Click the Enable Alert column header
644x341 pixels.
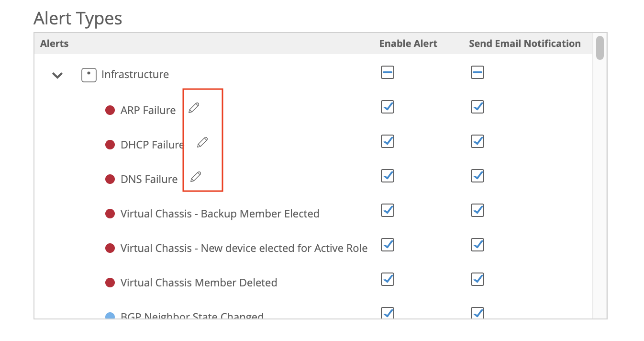408,44
